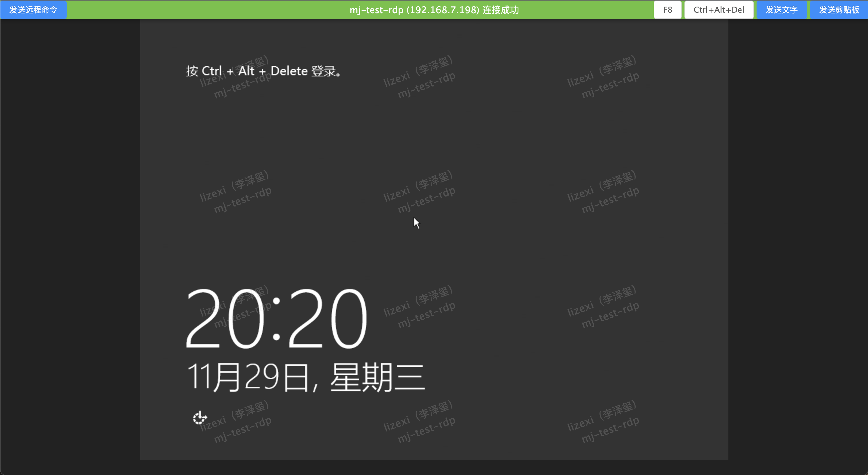Click the 连接成功 status text
868x475 pixels.
[x=500, y=10]
